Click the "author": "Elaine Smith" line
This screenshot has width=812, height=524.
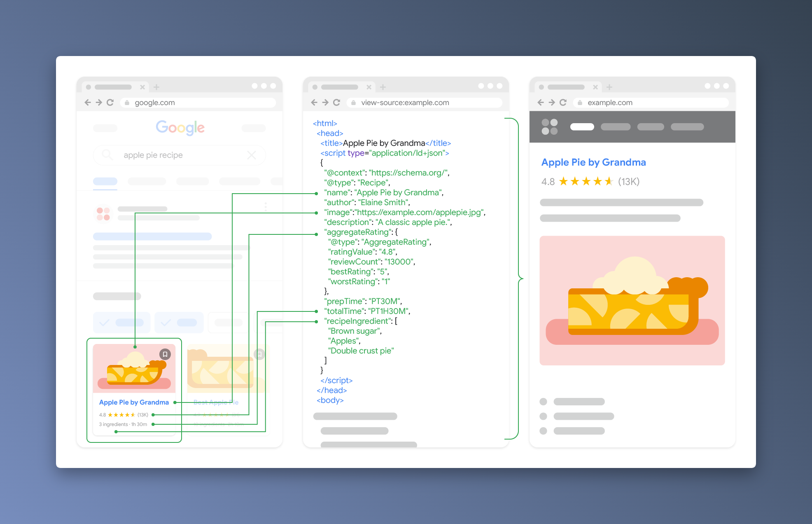point(367,202)
